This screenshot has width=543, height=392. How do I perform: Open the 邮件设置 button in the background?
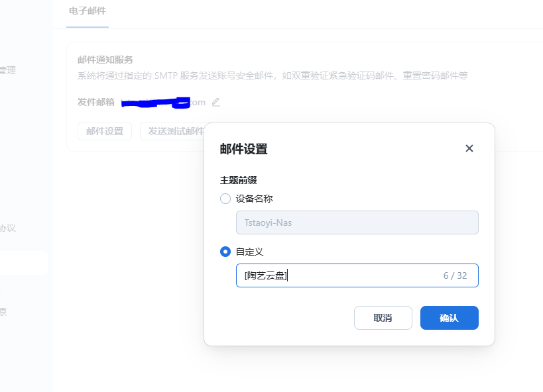pos(105,131)
